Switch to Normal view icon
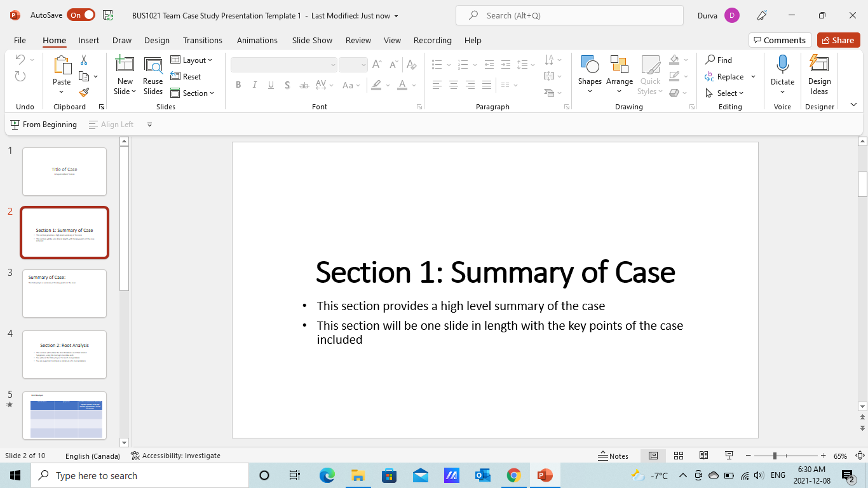 [653, 456]
